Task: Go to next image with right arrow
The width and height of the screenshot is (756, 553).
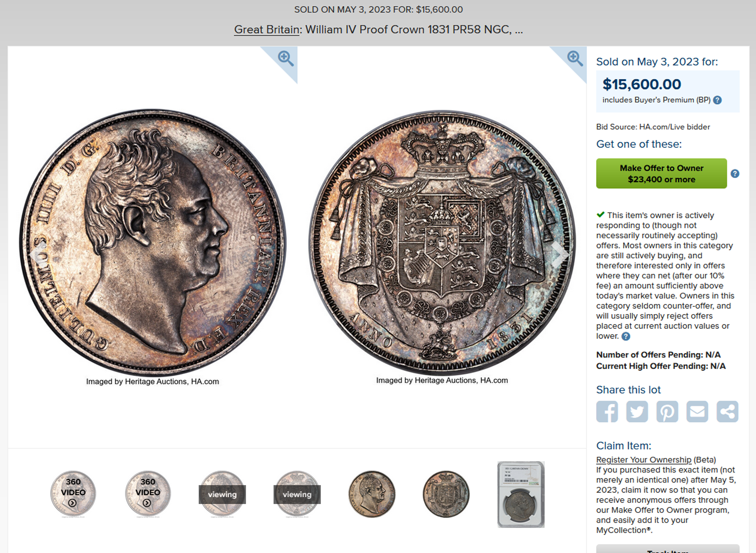Action: [x=560, y=254]
